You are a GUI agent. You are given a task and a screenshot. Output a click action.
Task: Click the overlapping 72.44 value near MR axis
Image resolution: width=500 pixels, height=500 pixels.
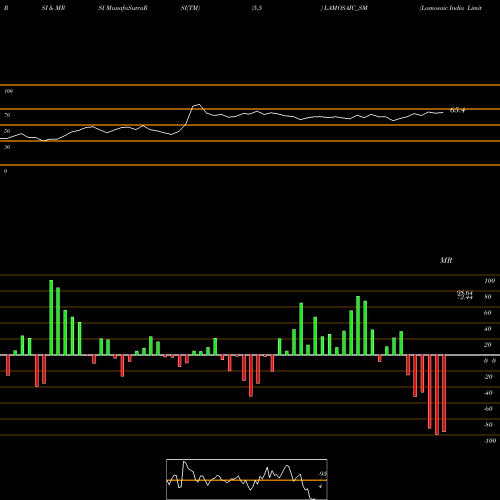[465, 298]
